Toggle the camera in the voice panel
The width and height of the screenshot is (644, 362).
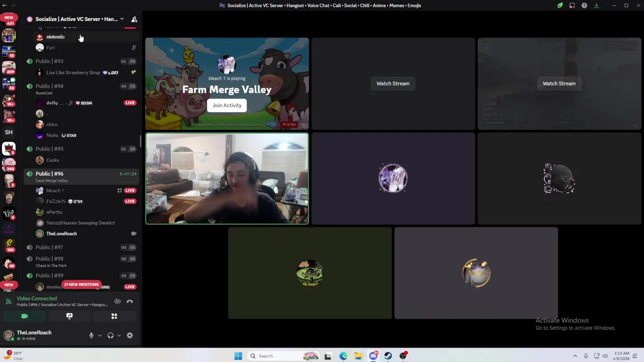24,316
